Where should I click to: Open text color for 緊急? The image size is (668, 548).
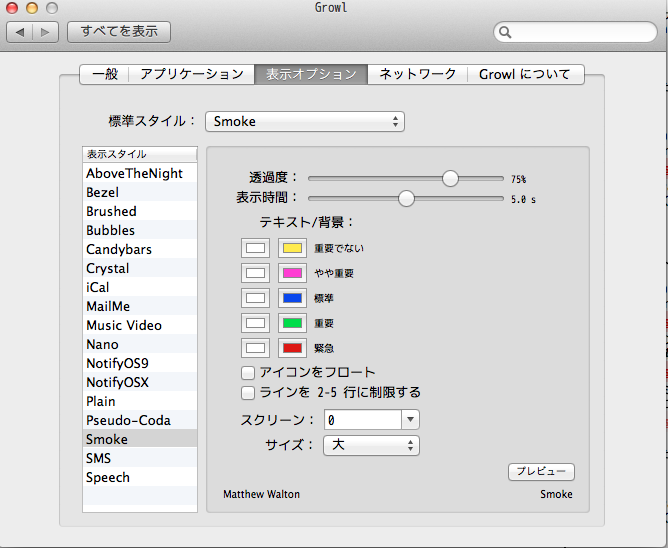click(x=255, y=348)
